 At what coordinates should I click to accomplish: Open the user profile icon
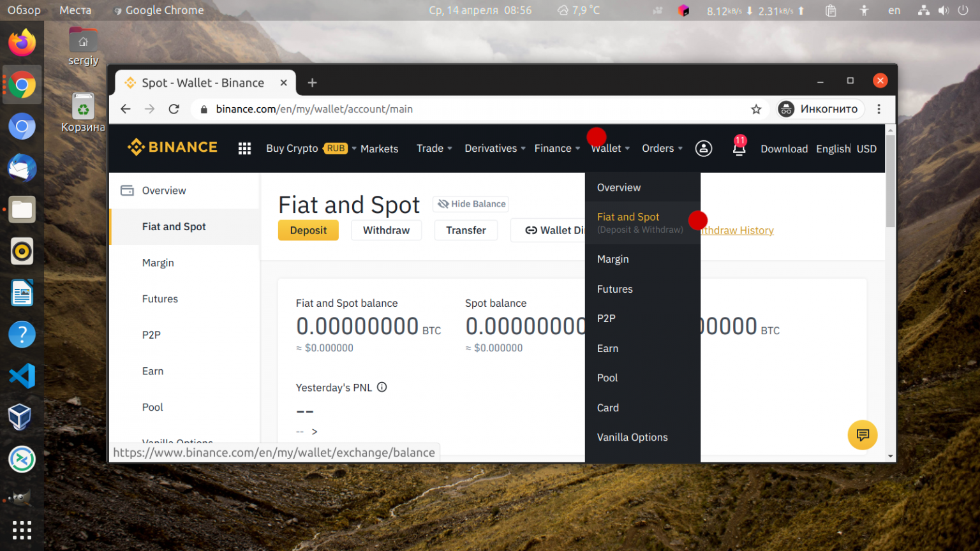pos(704,149)
